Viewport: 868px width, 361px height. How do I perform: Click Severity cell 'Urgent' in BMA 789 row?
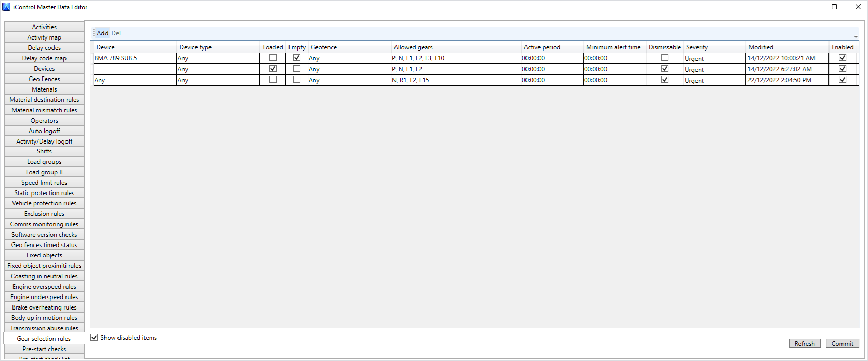[x=714, y=58]
